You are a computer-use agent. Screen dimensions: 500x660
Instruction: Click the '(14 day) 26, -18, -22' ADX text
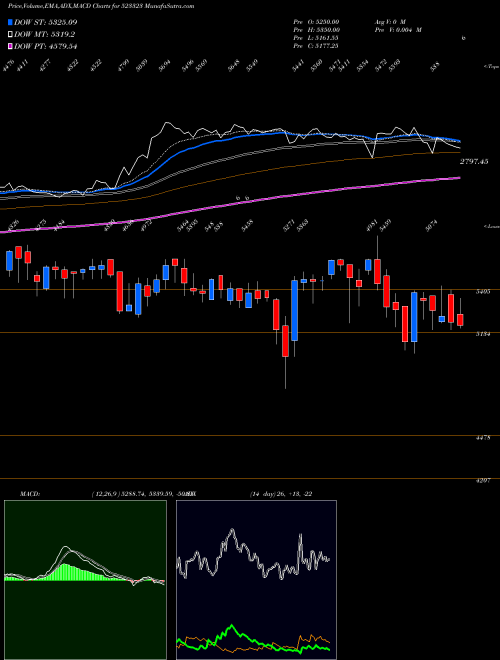click(x=281, y=494)
